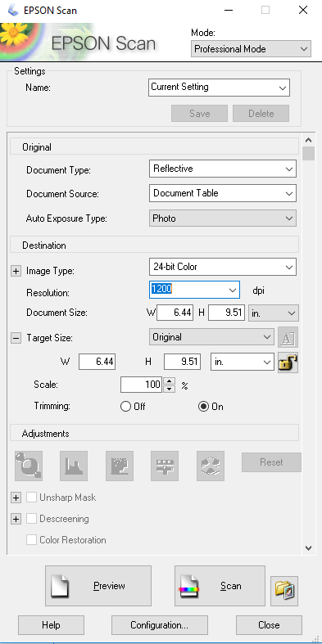Click the Preview button
Screen dimensions: 322x644
point(98,586)
